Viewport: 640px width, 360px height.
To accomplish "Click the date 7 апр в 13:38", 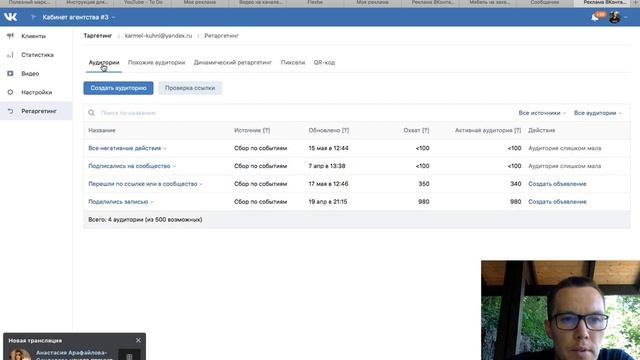I will pos(327,166).
